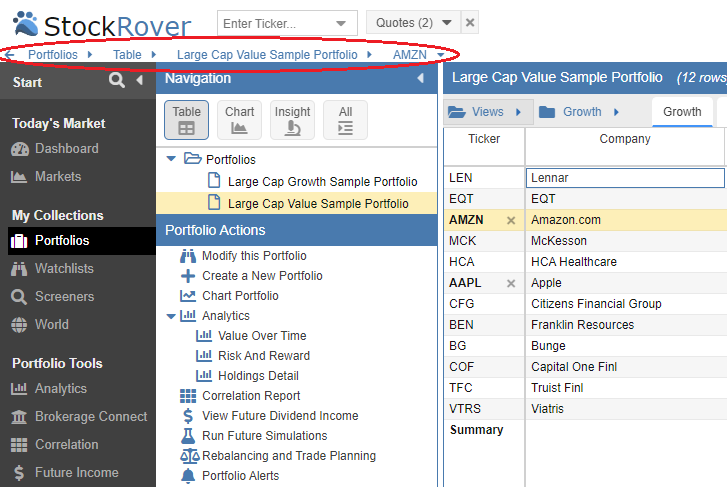Screen dimensions: 727x487
Task: Click the Lennar company cell
Action: pyautogui.click(x=624, y=178)
